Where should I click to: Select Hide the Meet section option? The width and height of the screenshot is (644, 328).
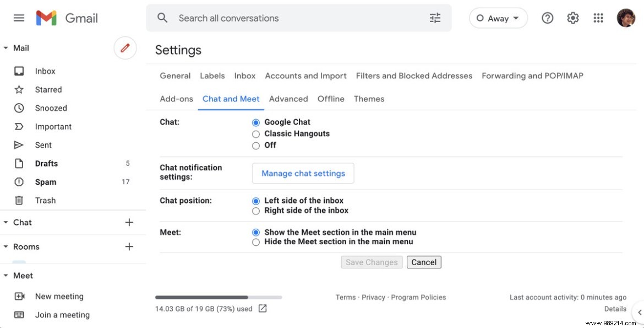click(255, 241)
